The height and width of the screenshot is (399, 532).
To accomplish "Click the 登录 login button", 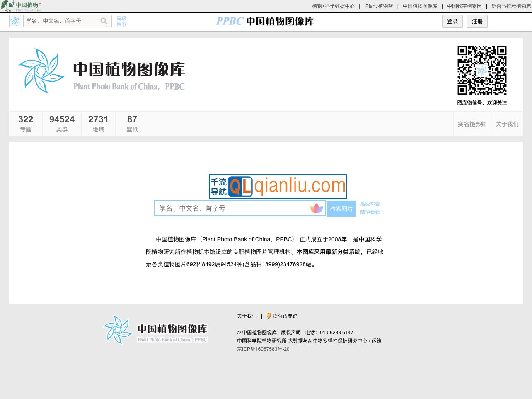I will (x=452, y=21).
